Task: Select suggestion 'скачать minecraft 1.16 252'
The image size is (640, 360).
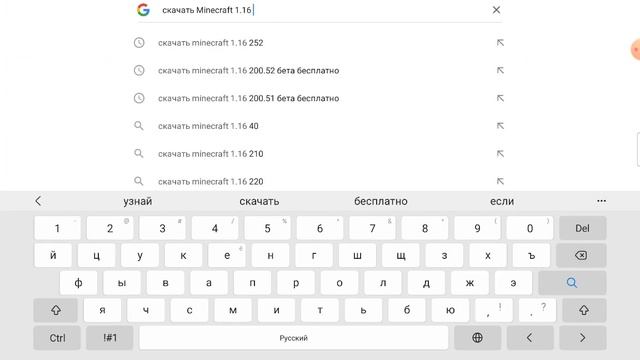Action: 211,43
